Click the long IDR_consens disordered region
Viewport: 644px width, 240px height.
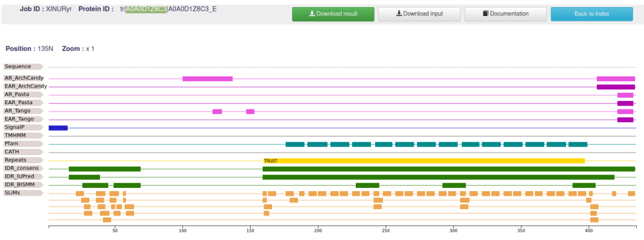pos(449,169)
